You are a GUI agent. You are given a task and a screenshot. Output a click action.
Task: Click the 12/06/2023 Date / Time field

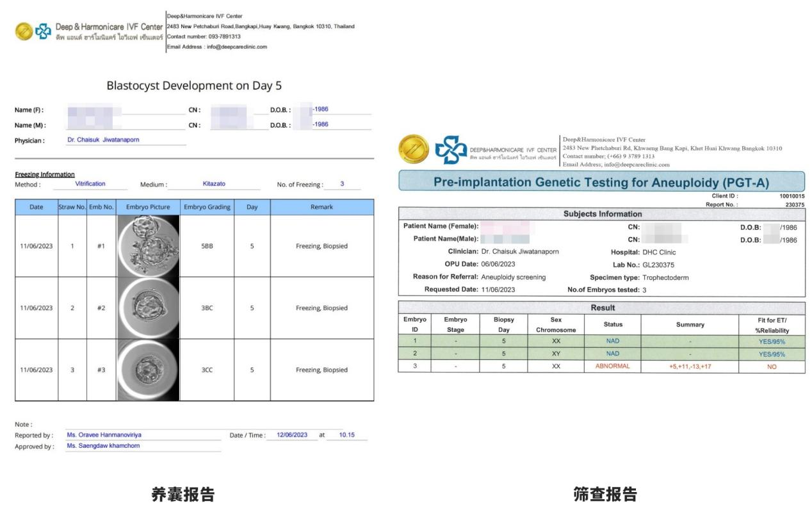tap(292, 435)
